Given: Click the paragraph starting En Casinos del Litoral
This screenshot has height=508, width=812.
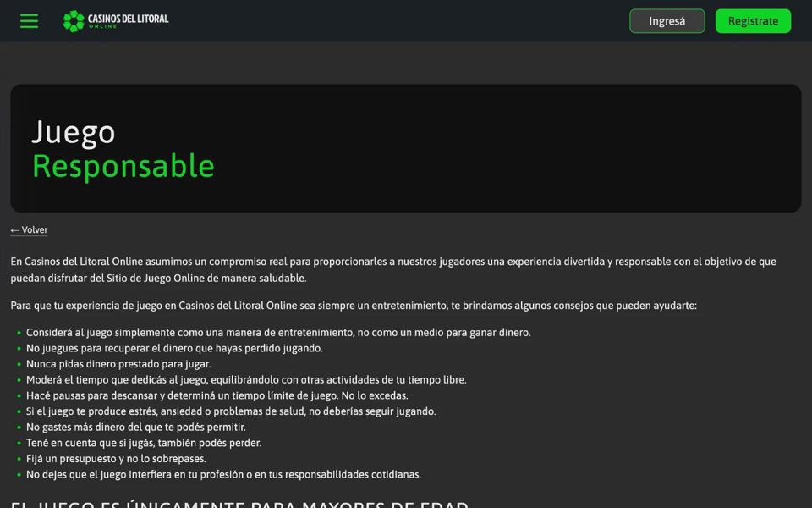Looking at the screenshot, I should click(393, 269).
